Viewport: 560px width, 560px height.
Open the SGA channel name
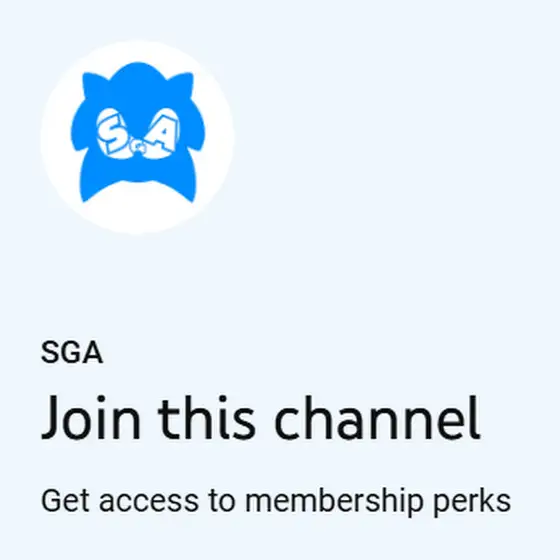[x=72, y=352]
